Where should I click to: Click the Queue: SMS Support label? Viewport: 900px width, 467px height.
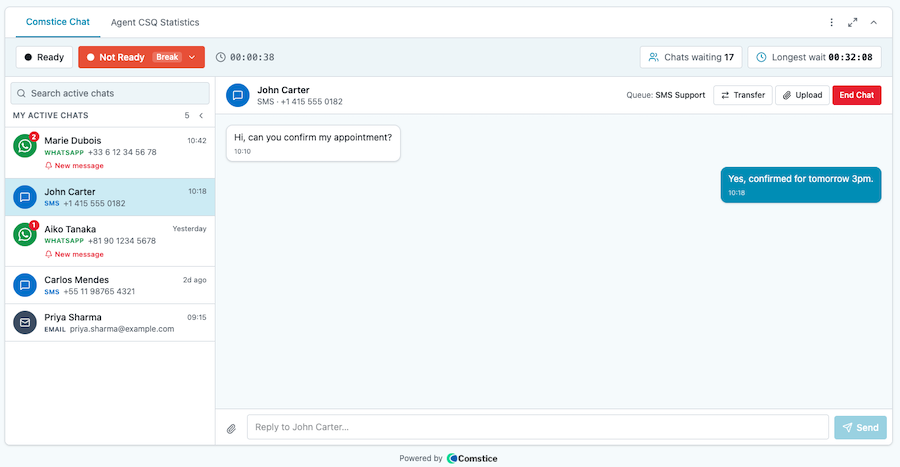coord(666,95)
